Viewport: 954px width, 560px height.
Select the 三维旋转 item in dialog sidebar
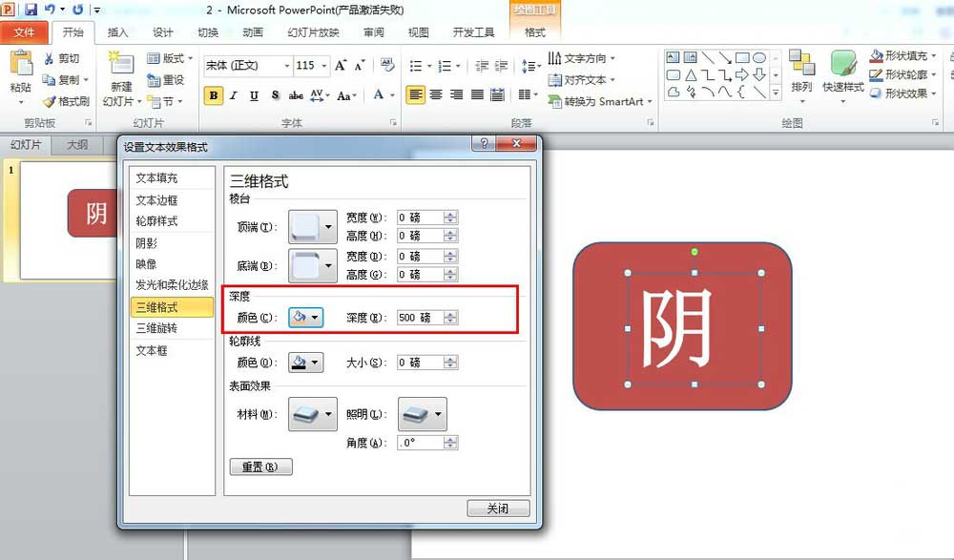point(156,329)
